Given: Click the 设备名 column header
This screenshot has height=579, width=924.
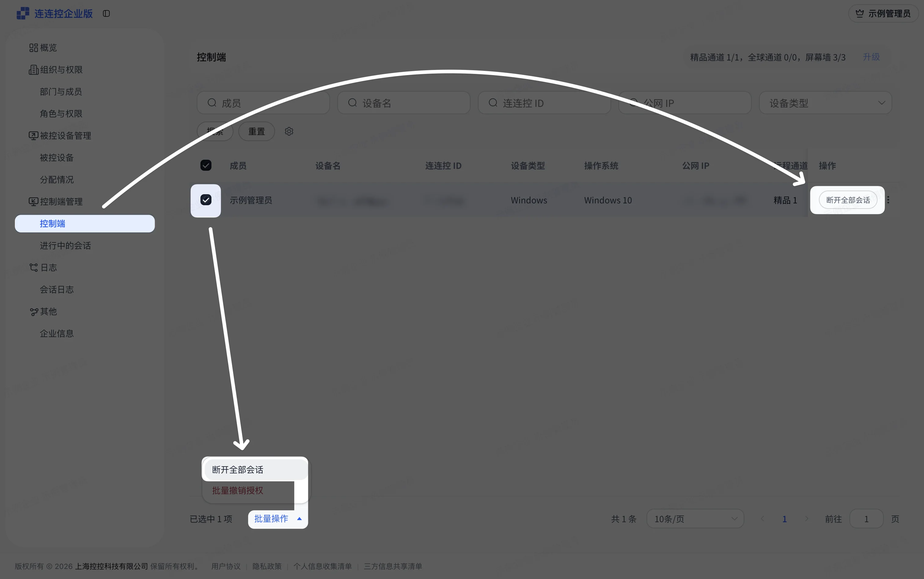Looking at the screenshot, I should click(x=328, y=166).
